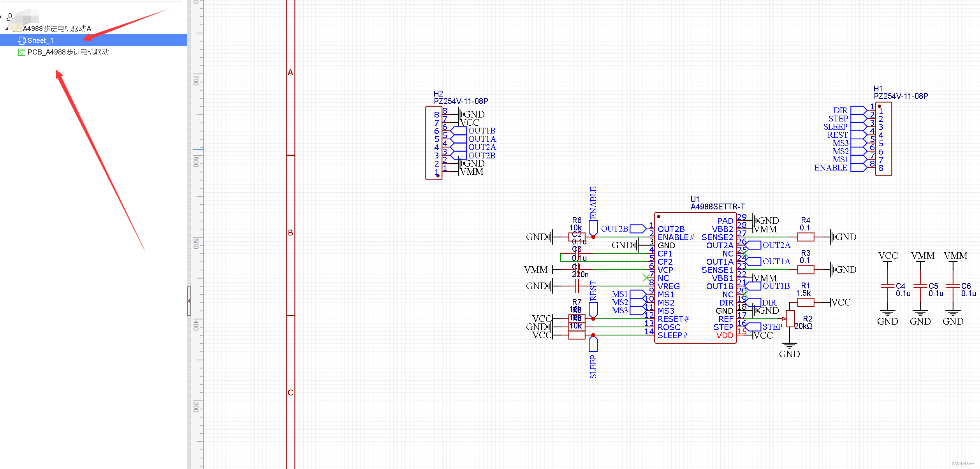Click the vertical REST net port near RESET#
The image size is (980, 469).
(x=593, y=299)
